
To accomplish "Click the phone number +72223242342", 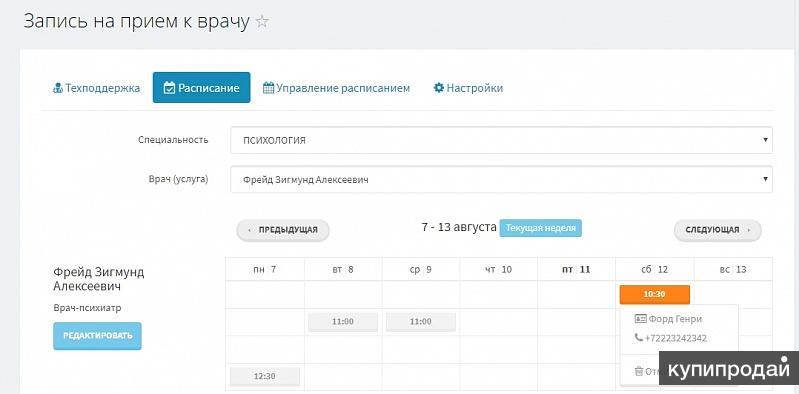I will [676, 338].
